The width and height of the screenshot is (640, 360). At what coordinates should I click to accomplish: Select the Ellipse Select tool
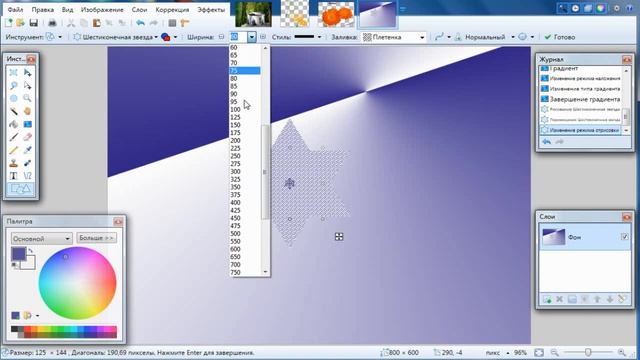14,98
